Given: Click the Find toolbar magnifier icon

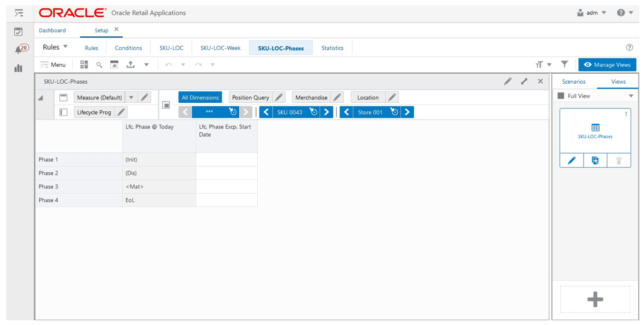Looking at the screenshot, I should [99, 64].
